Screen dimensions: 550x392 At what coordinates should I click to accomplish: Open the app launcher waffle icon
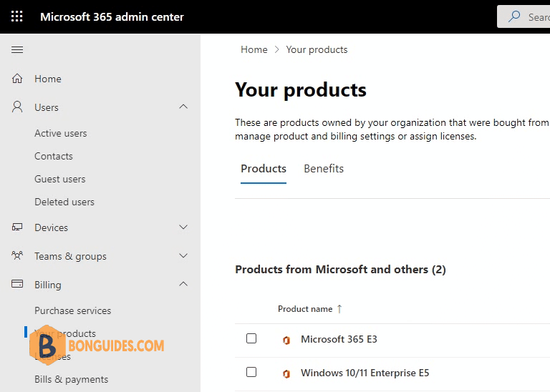17,16
